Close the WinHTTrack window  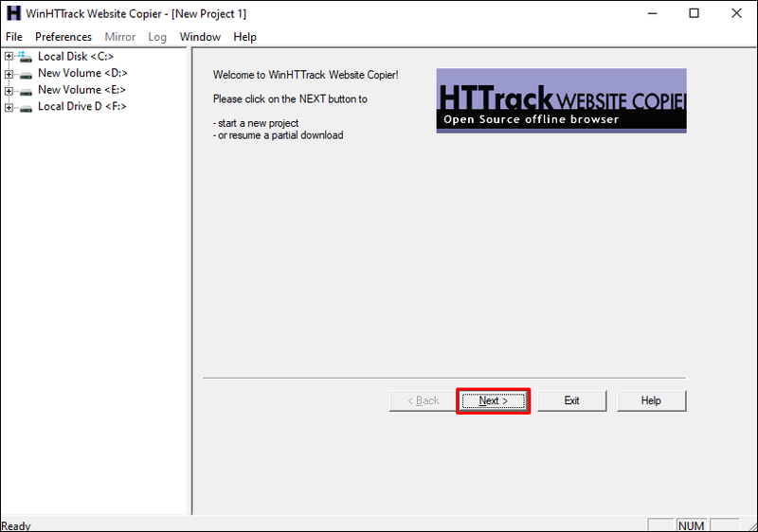736,13
